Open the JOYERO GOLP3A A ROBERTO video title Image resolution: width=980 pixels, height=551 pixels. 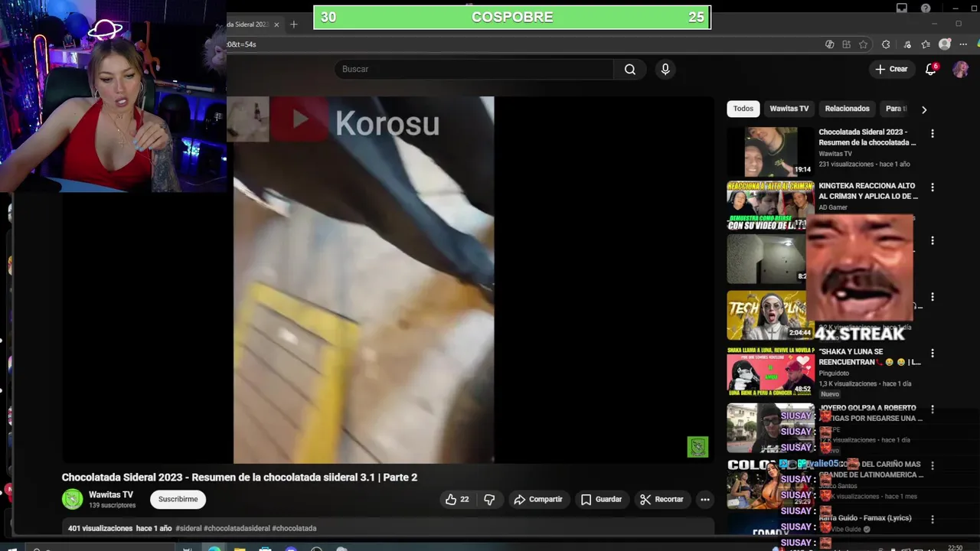(x=871, y=413)
